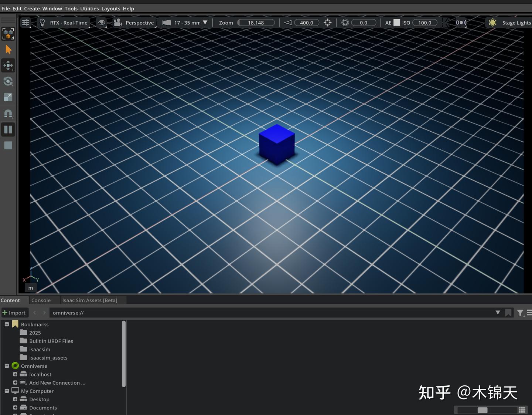
Task: Open viewport render settings (sliders icon)
Action: (x=25, y=23)
